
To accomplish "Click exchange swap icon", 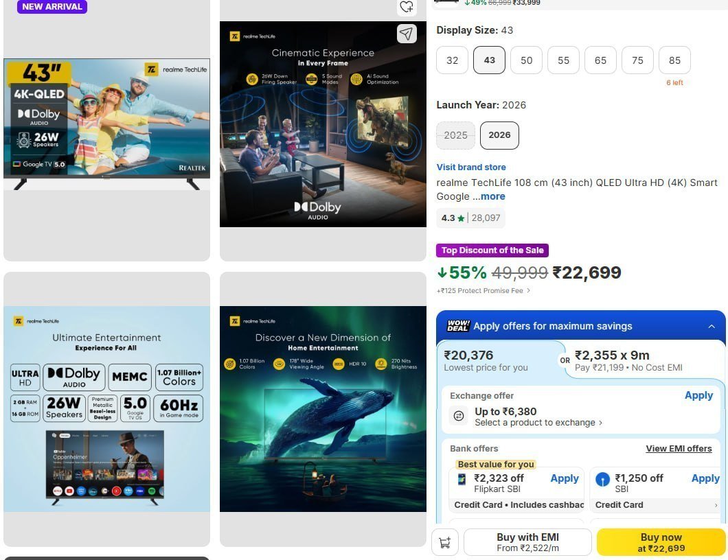I will tap(459, 416).
